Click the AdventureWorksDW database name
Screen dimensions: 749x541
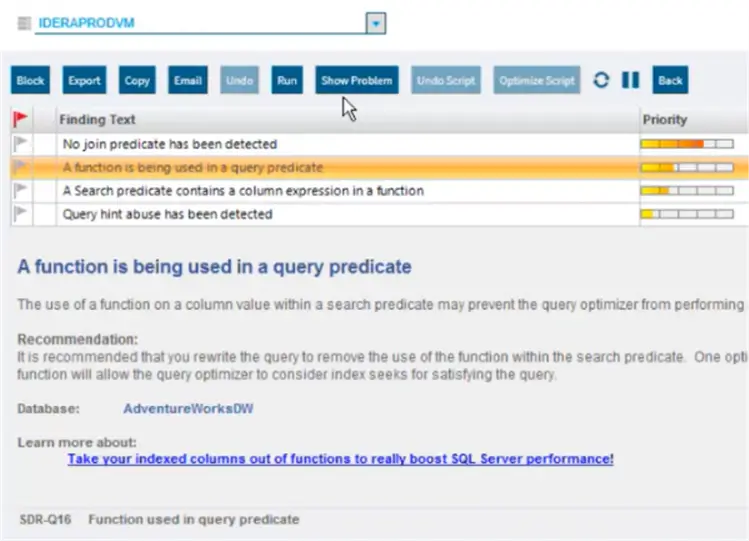(x=188, y=409)
